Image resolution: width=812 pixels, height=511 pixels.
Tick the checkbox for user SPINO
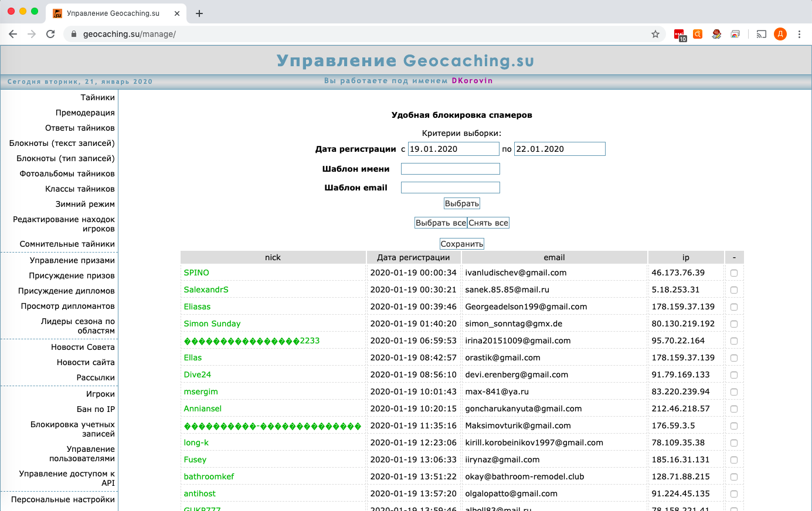[x=733, y=273]
